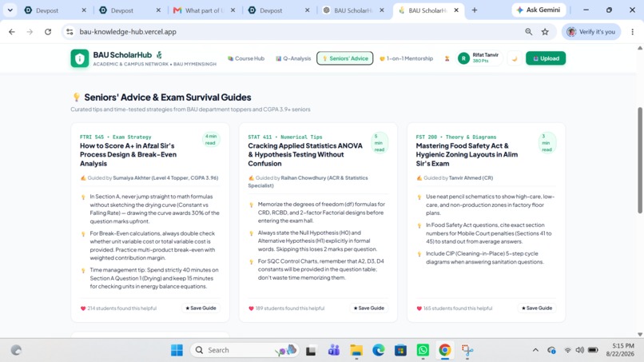This screenshot has height=362, width=644.
Task: Open the clock showing 5:15 PM
Action: point(620,350)
